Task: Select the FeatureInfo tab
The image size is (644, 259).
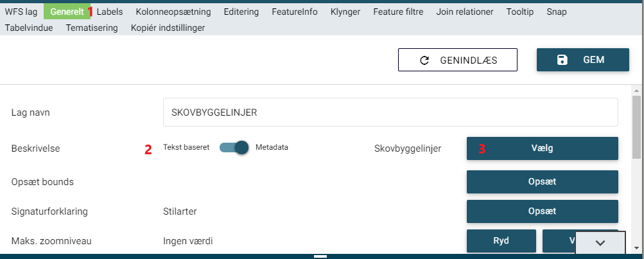Action: (295, 12)
